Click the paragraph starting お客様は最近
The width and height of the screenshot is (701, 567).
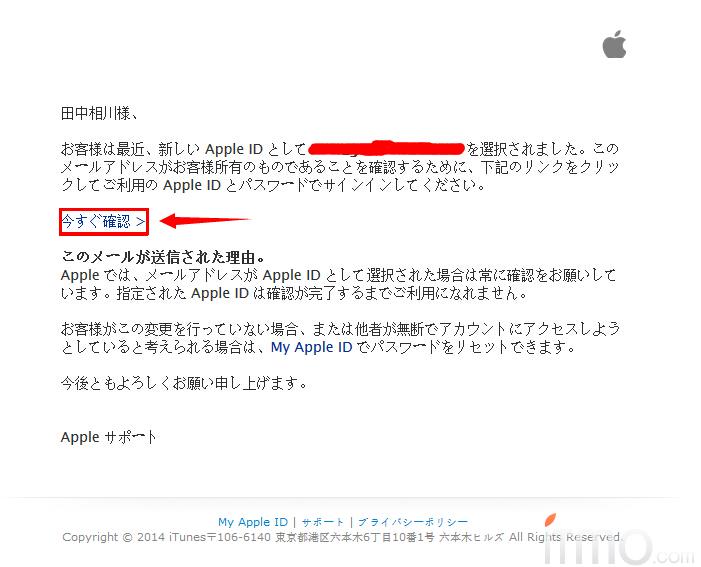click(340, 167)
